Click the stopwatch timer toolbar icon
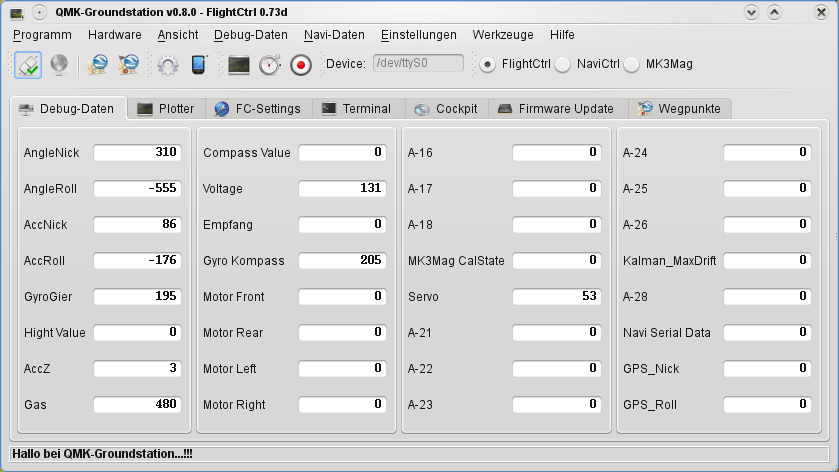 269,64
